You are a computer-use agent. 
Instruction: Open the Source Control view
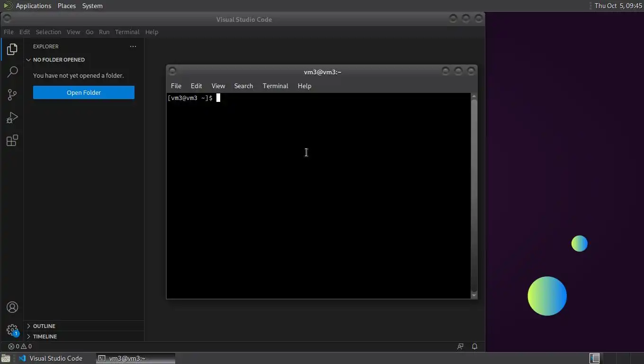point(12,95)
